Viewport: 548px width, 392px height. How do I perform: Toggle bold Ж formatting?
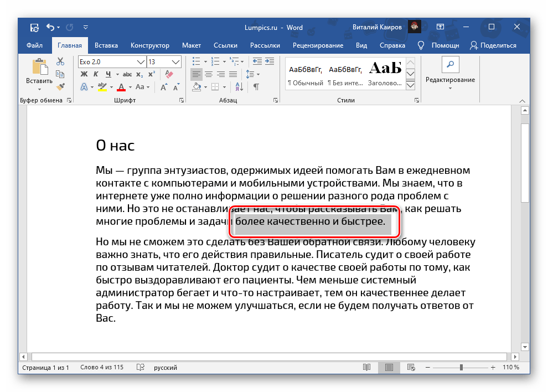tap(84, 74)
